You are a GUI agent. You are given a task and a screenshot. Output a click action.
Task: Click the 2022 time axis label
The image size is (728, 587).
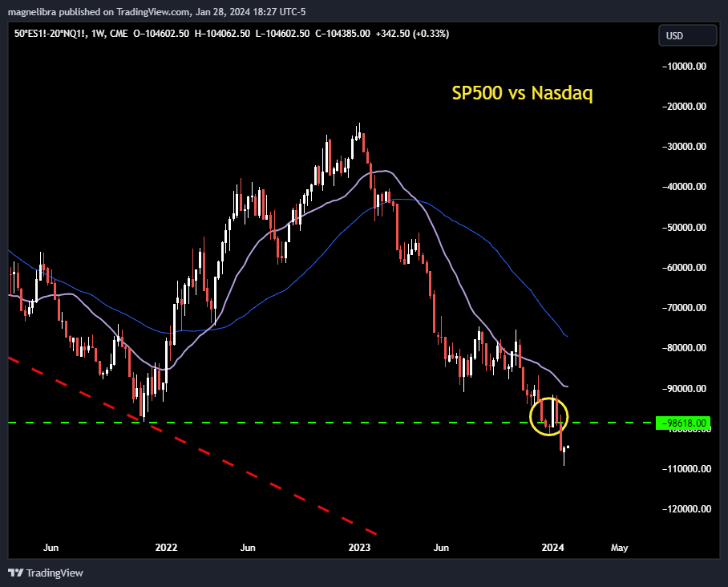coord(166,548)
